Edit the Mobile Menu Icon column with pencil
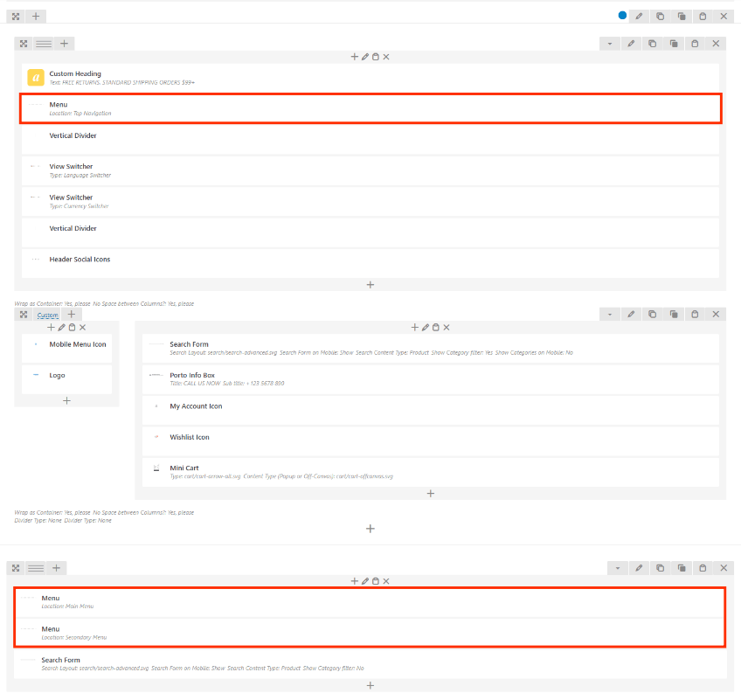 pyautogui.click(x=61, y=328)
